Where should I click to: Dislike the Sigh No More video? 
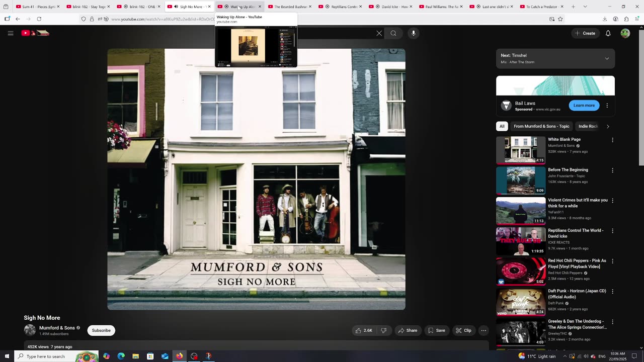coord(383,330)
